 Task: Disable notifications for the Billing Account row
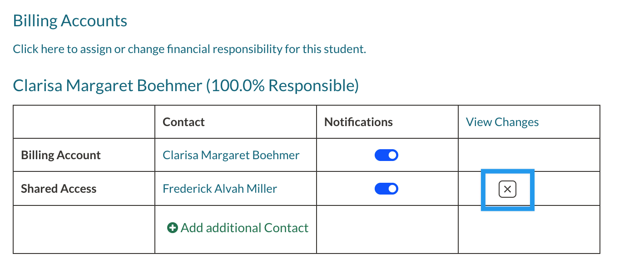tap(386, 156)
